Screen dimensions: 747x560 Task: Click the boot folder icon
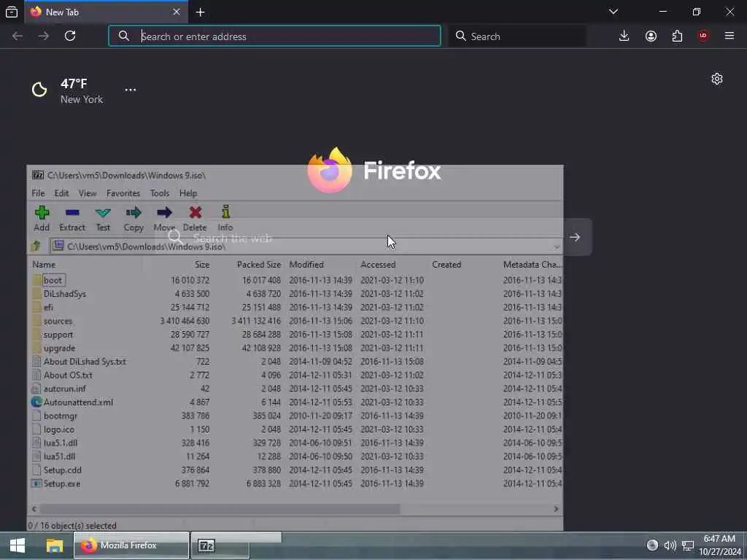[37, 280]
